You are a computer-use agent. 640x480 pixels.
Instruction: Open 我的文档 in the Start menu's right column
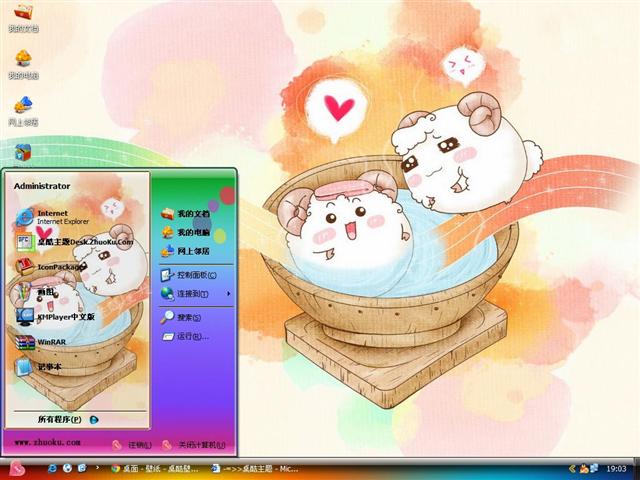(x=185, y=213)
